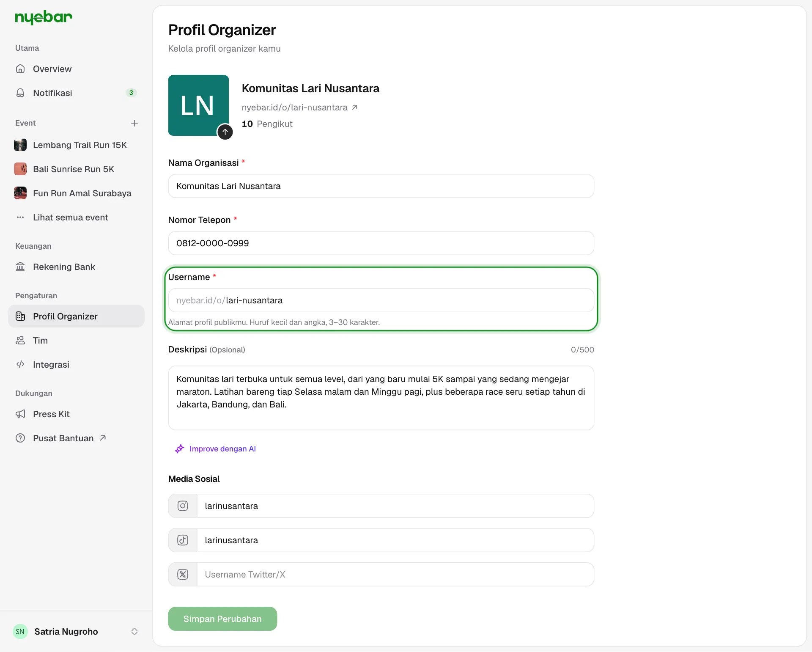Click the Instagram icon
Viewport: 812px width, 652px height.
(x=183, y=506)
